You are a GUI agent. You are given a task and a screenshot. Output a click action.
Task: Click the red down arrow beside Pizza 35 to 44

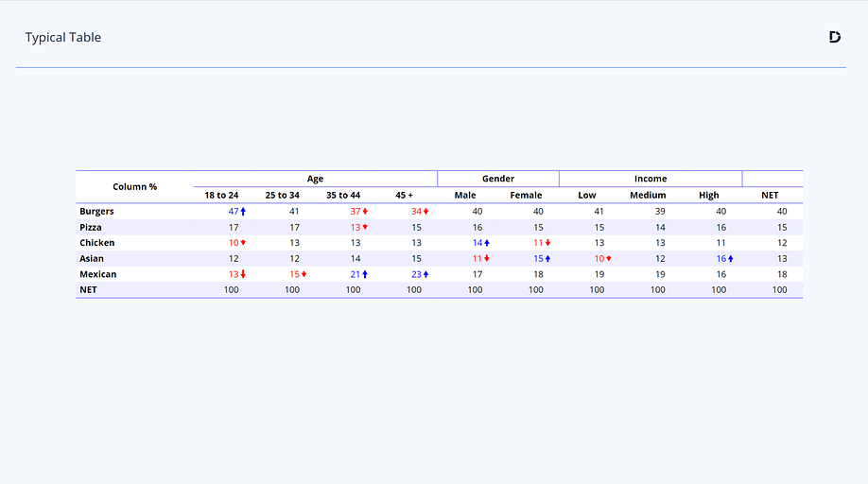tap(365, 228)
